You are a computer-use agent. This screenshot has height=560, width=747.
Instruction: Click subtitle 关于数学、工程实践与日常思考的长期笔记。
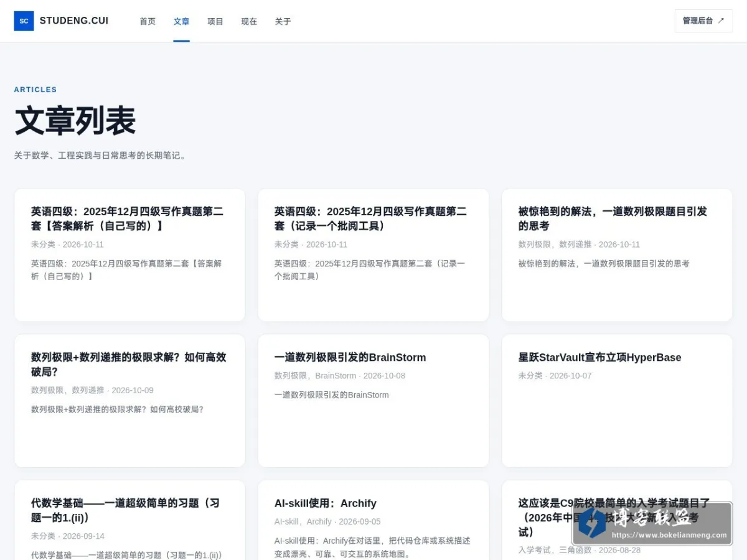[x=100, y=156]
